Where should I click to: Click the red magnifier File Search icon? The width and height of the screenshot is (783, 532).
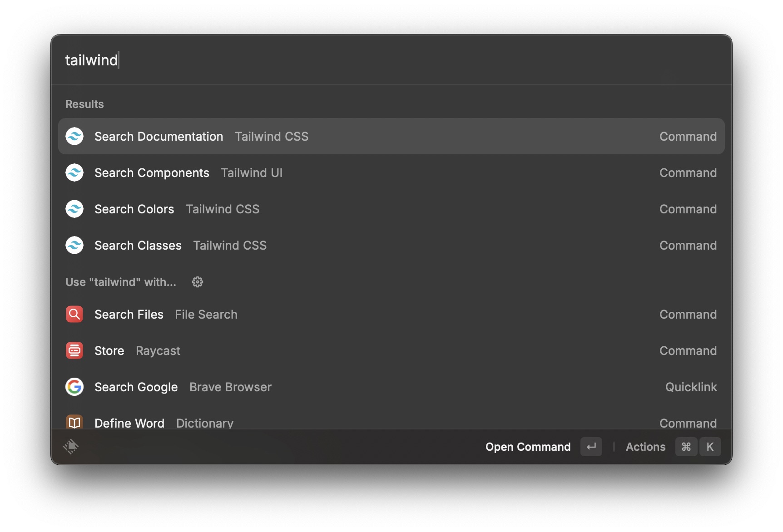point(74,314)
